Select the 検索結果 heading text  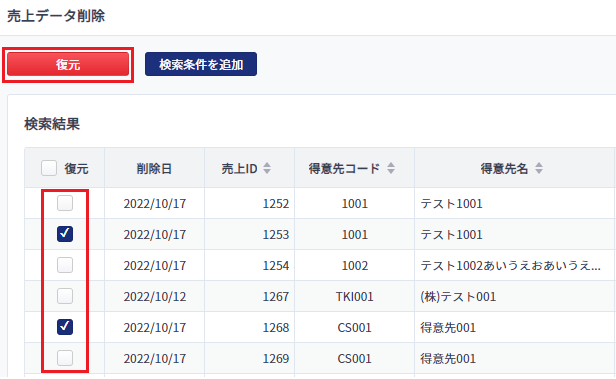coord(52,124)
